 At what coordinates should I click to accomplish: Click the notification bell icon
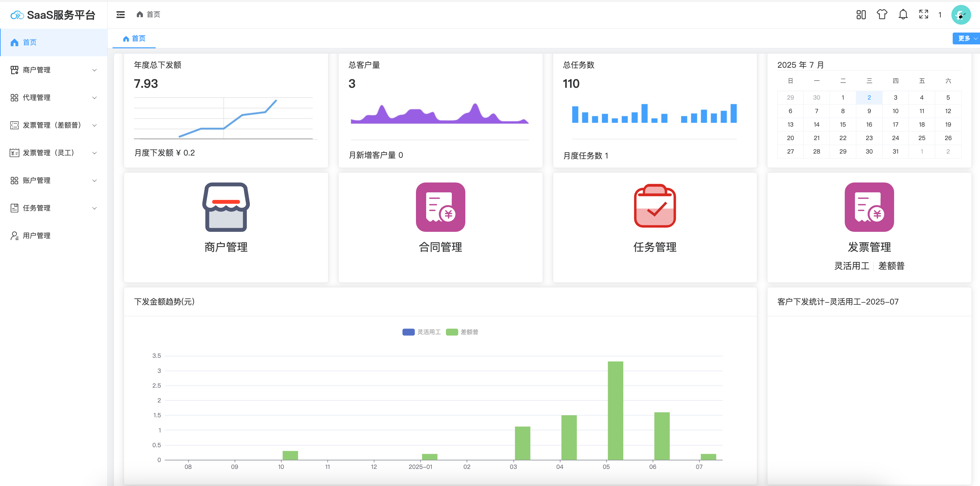click(x=903, y=14)
